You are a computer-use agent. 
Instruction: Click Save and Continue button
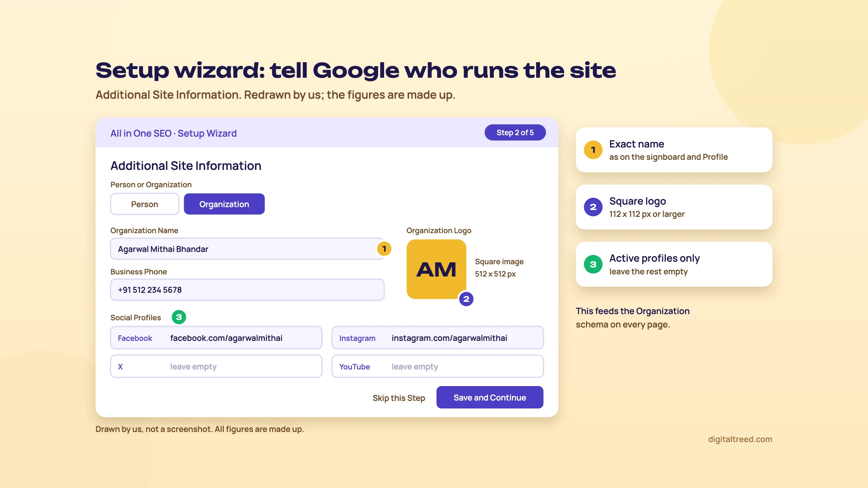[490, 397]
